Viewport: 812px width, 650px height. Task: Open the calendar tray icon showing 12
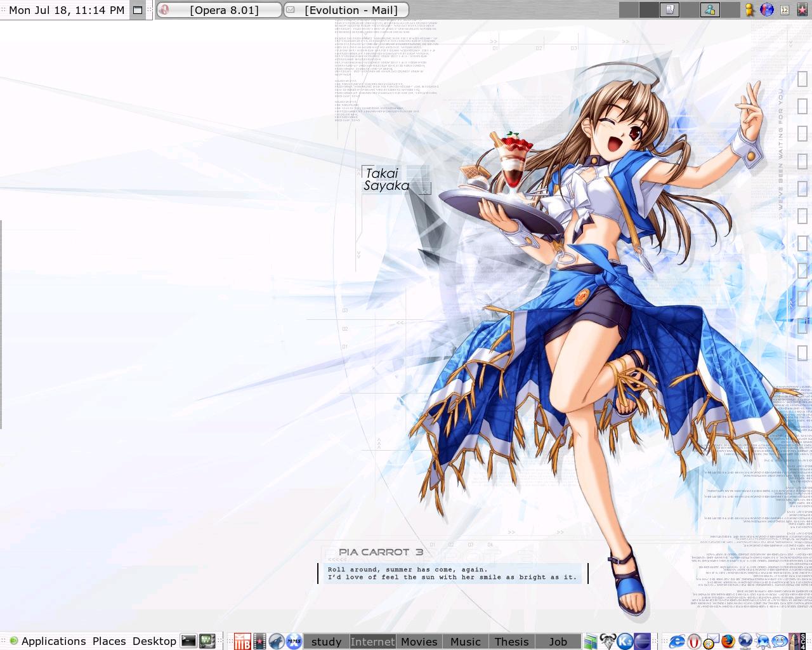(785, 10)
